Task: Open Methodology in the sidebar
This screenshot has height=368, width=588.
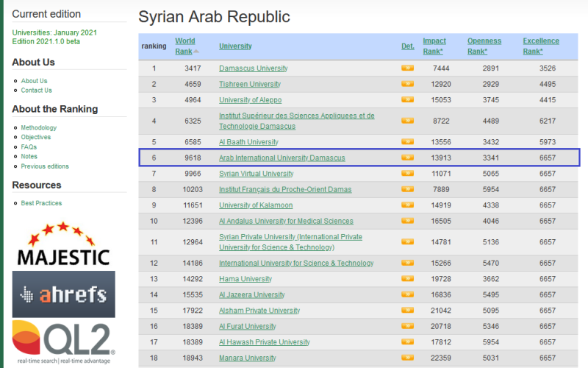Action: coord(38,128)
